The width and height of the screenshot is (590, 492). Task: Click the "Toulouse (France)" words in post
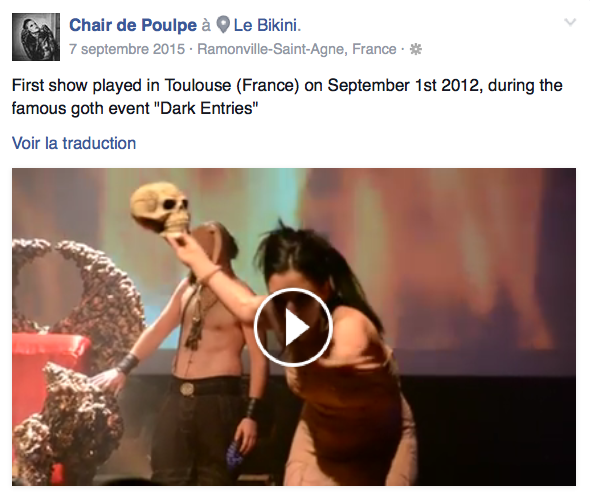coord(231,86)
